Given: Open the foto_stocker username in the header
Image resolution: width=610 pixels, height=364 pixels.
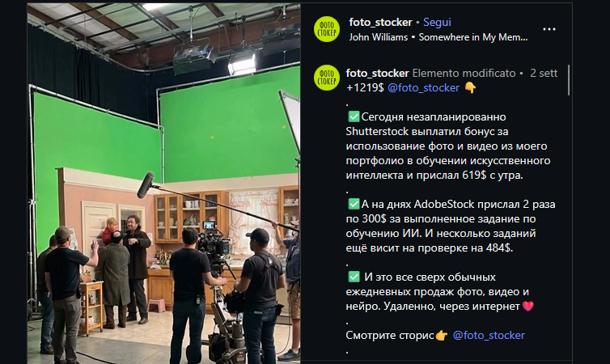Looking at the screenshot, I should pos(380,22).
